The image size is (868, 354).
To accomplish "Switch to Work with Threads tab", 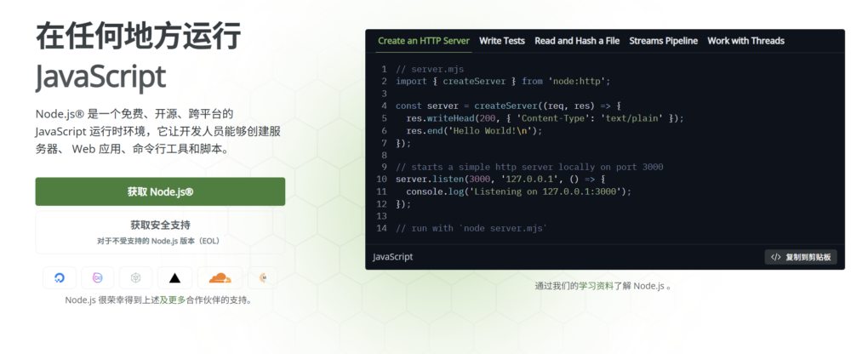I will [745, 41].
